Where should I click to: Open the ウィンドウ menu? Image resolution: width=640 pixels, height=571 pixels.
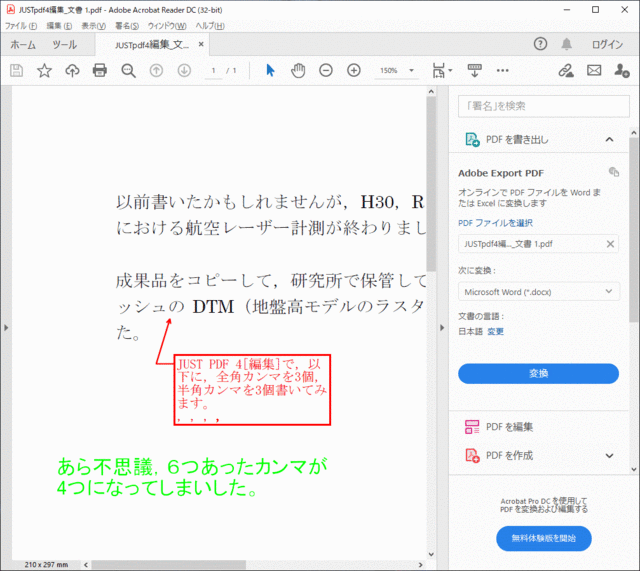click(167, 26)
